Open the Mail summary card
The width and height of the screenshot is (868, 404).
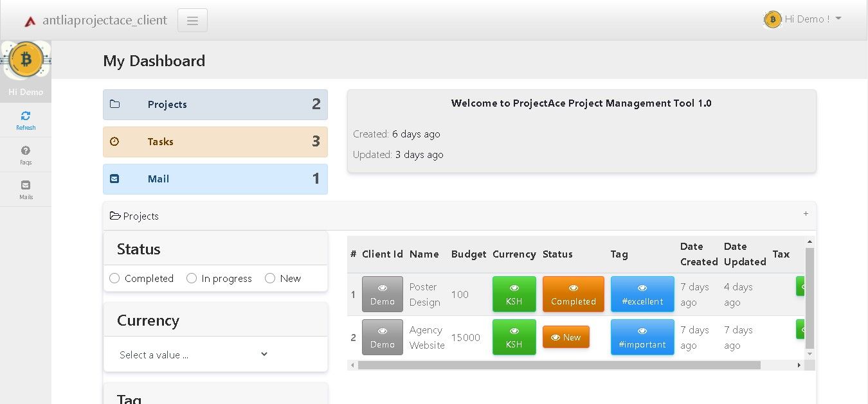pyautogui.click(x=215, y=179)
